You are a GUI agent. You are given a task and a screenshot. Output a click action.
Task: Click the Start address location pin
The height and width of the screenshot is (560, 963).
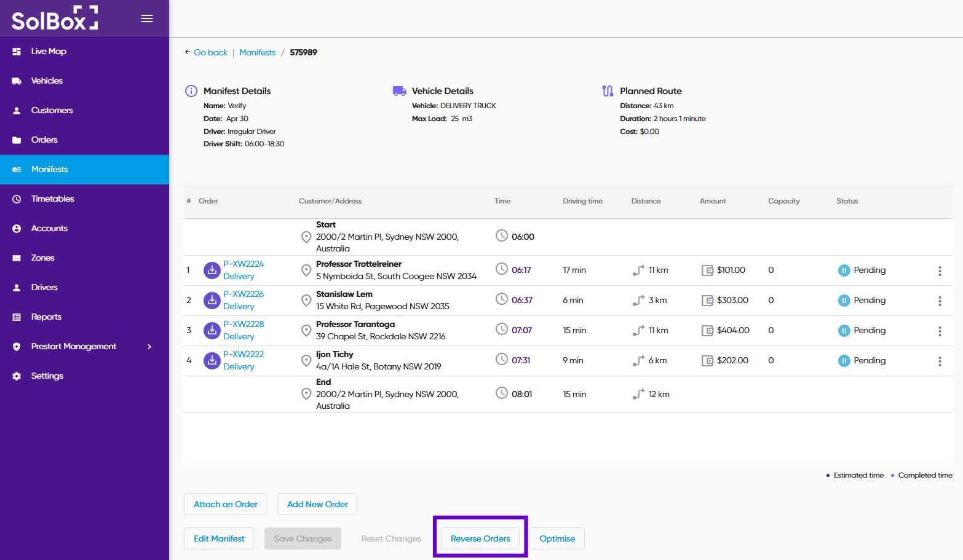pyautogui.click(x=306, y=237)
